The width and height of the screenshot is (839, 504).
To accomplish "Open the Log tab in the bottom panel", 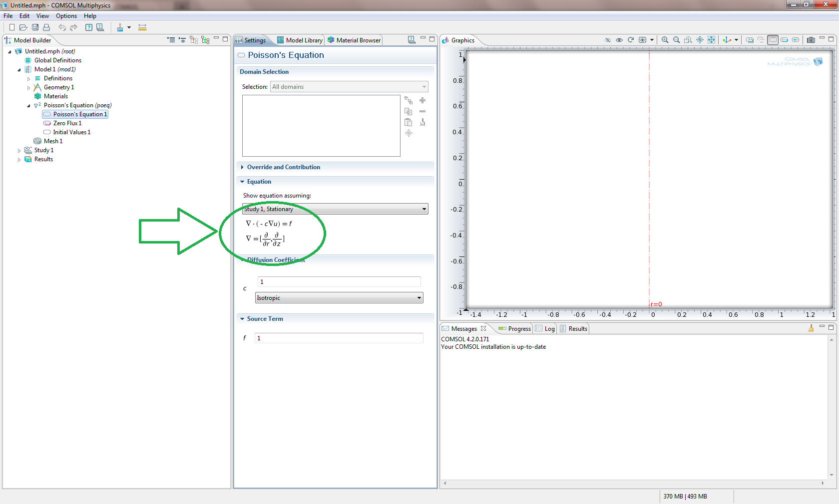I will [549, 329].
